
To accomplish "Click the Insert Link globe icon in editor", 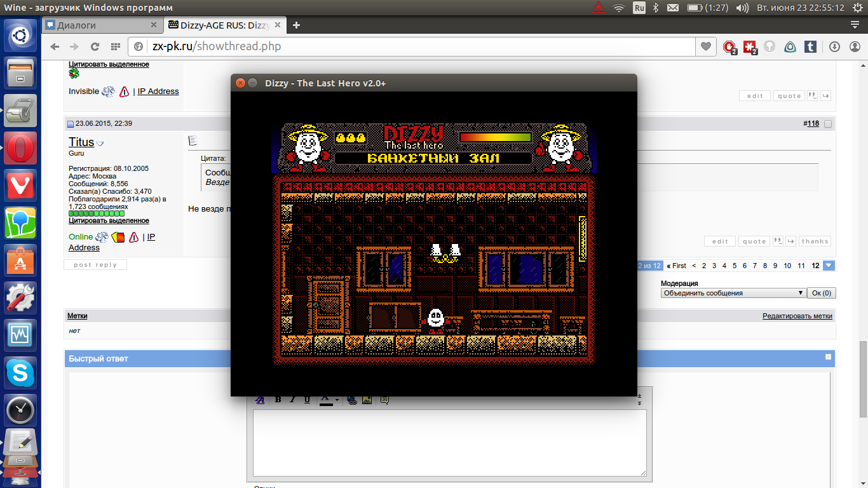I will click(x=352, y=400).
